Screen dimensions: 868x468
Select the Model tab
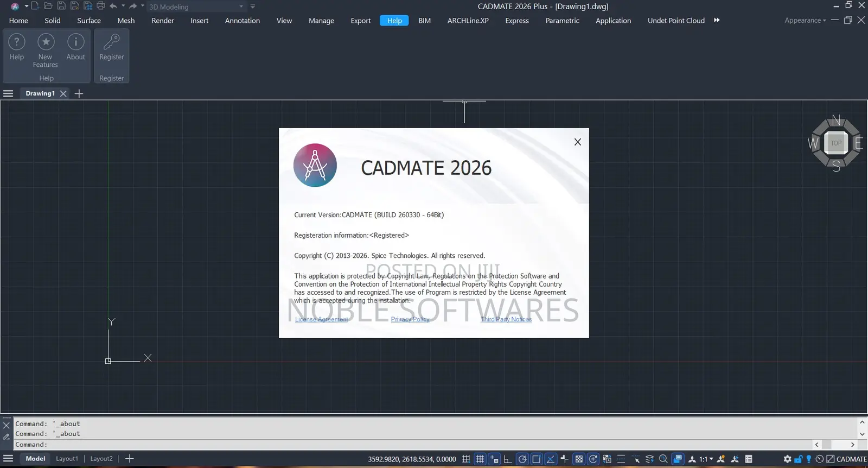(x=35, y=459)
